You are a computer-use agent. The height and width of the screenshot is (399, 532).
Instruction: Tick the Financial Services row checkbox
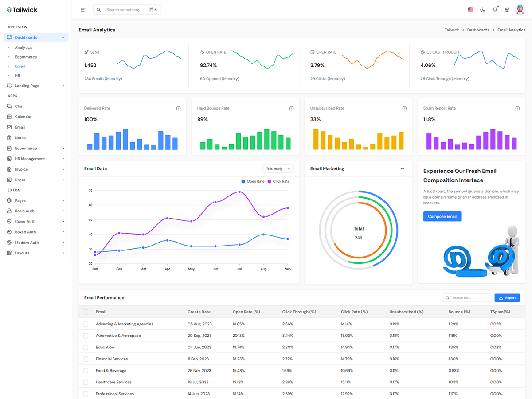coord(86,359)
